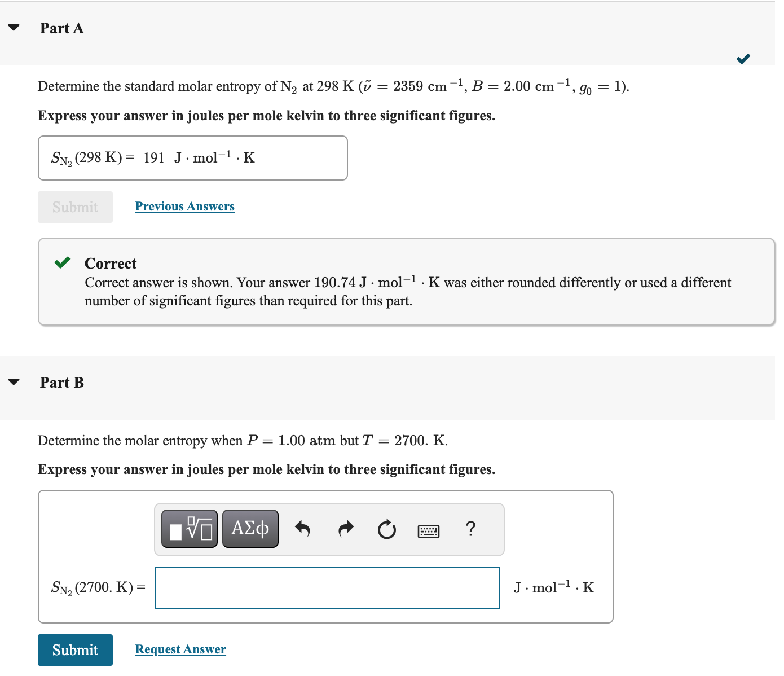Click the Part B header label
Viewport: 784px width, 676px height.
coord(61,382)
